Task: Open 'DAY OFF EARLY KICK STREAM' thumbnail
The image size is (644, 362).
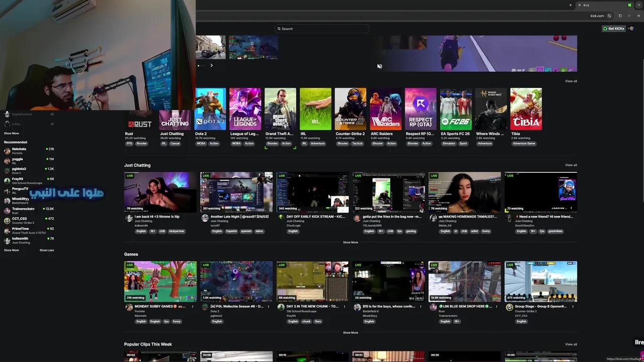Action: tap(312, 192)
